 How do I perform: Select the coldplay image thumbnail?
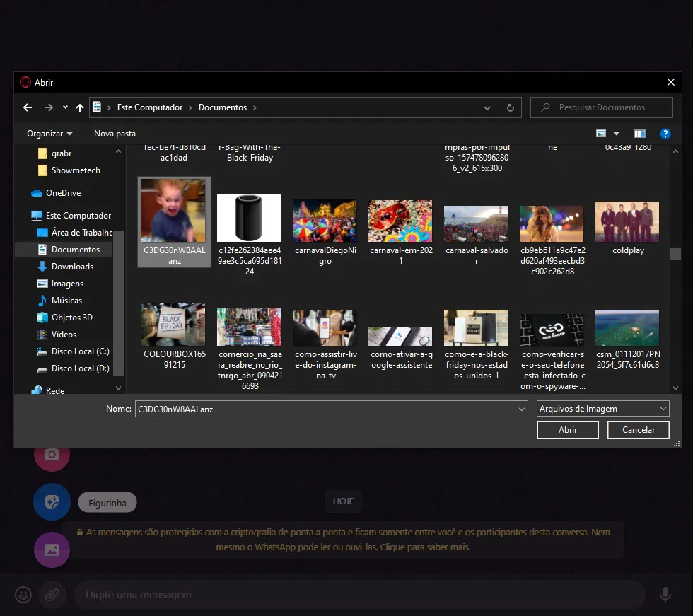point(627,221)
